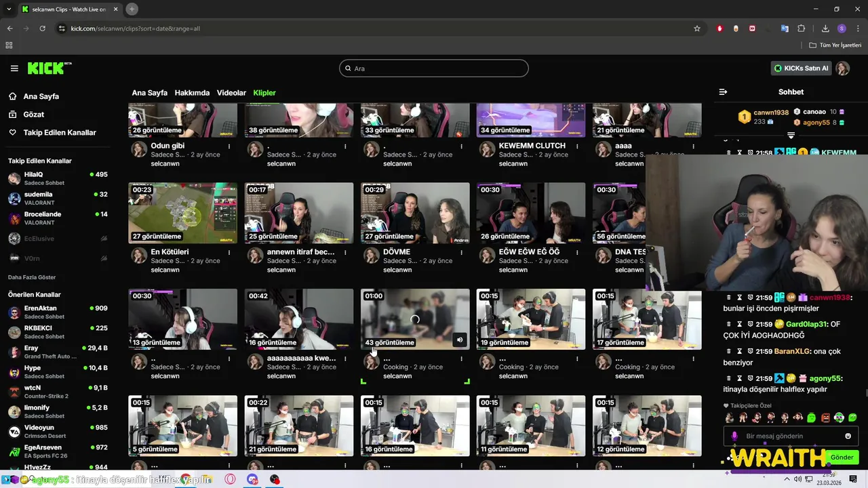Open options menu for En Kötüleri clip
868x488 pixels.
[229, 252]
